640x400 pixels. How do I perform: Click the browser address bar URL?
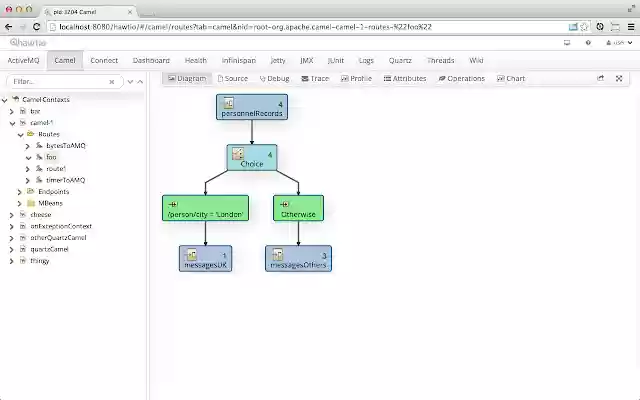pos(245,27)
